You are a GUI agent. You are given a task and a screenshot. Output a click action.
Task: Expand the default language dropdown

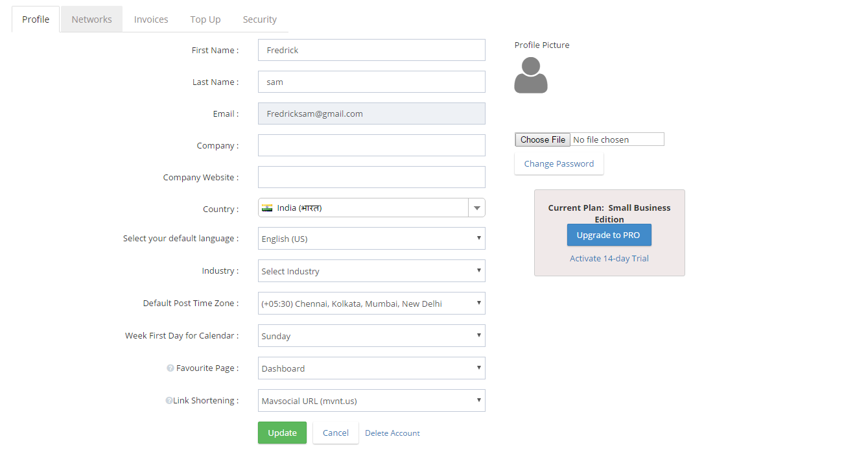coord(371,239)
